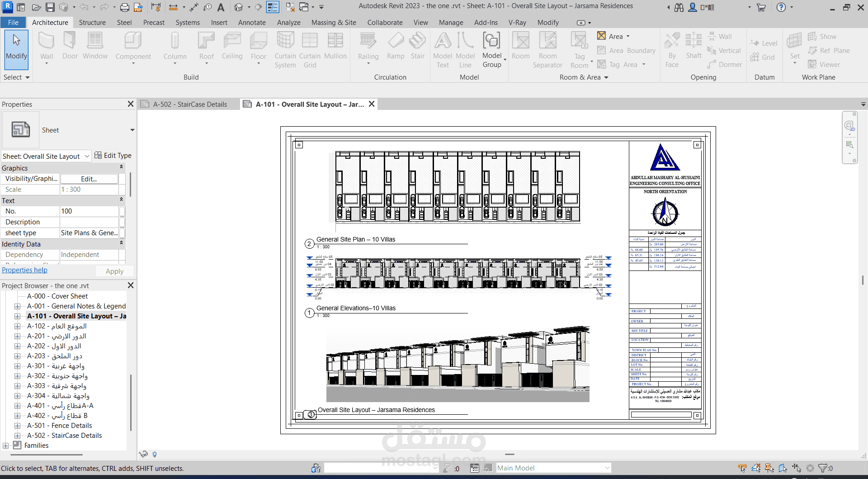
Task: Open the Properties help link
Action: point(24,270)
